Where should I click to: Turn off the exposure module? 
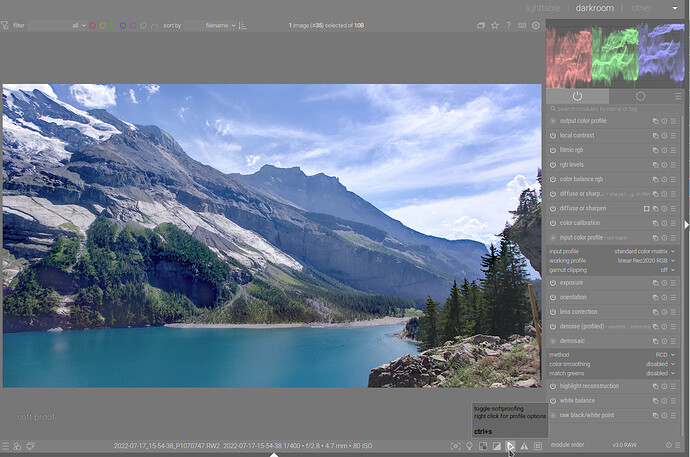[x=553, y=283]
